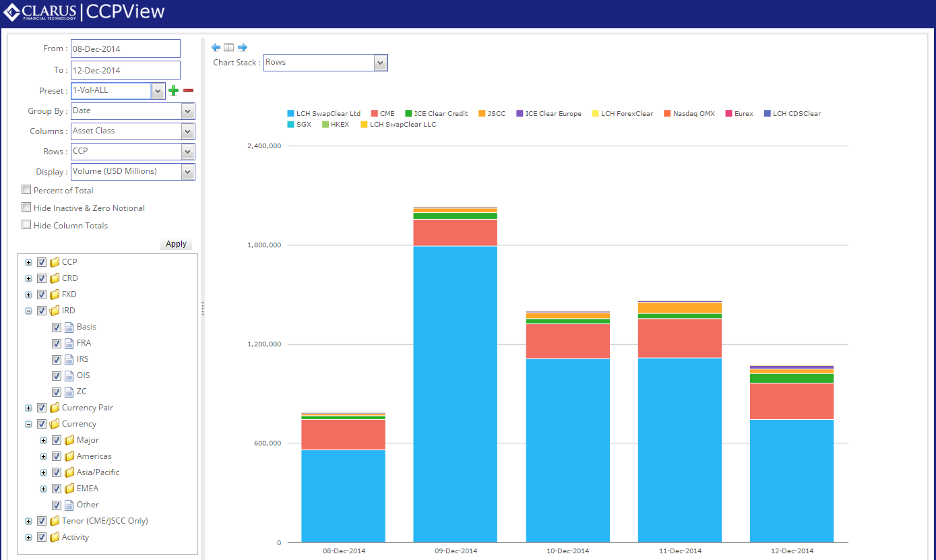This screenshot has width=936, height=560.
Task: Click the From date field
Action: pos(125,49)
